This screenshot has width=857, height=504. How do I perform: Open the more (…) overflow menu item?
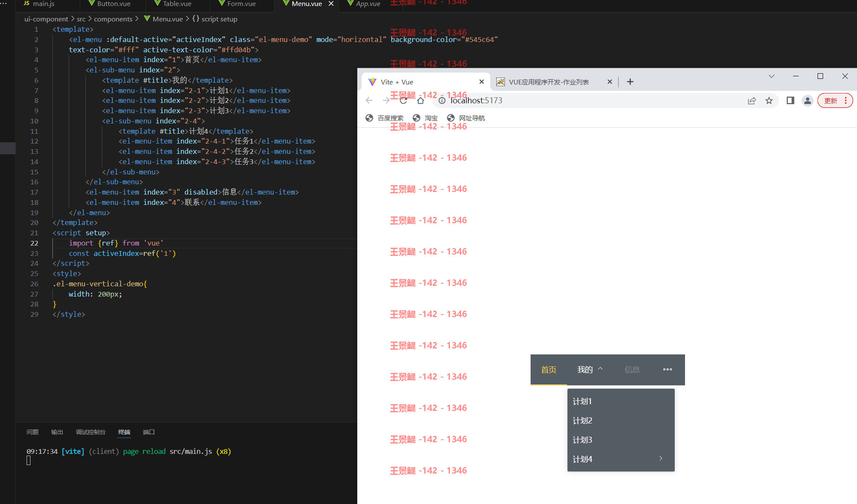pyautogui.click(x=667, y=369)
